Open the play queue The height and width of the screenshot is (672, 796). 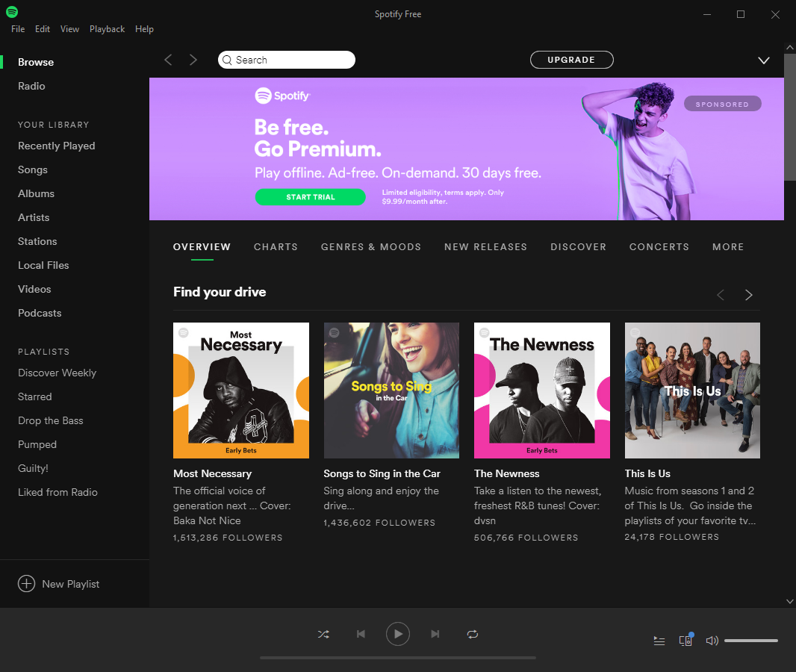(x=659, y=640)
